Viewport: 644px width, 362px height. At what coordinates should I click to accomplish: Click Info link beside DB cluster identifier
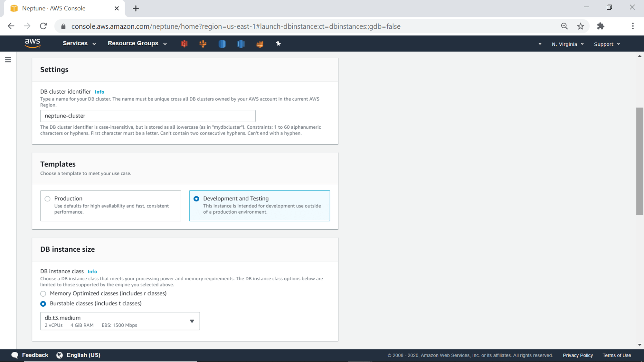click(99, 92)
